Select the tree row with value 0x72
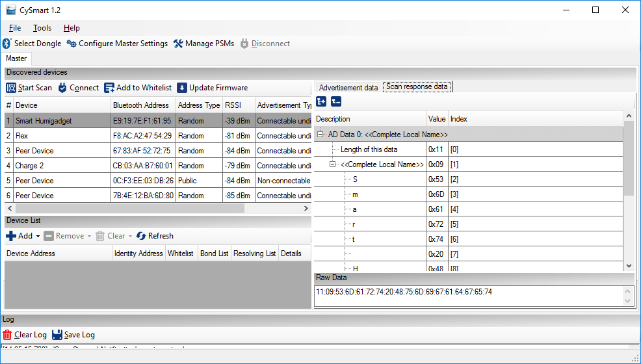 coord(469,224)
